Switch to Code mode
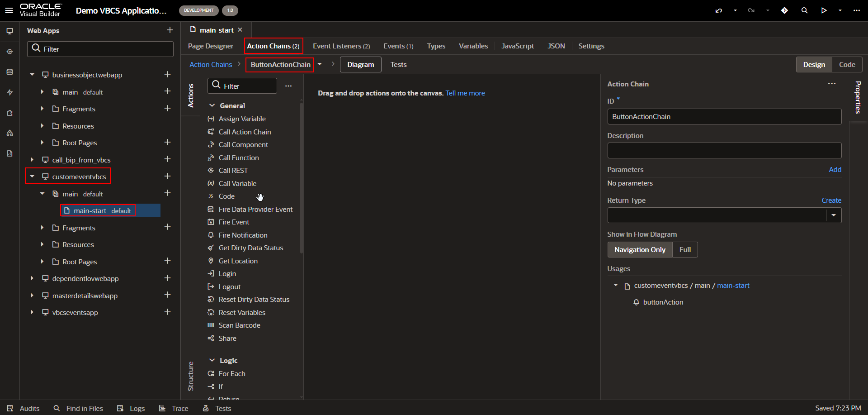868x415 pixels. tap(847, 64)
